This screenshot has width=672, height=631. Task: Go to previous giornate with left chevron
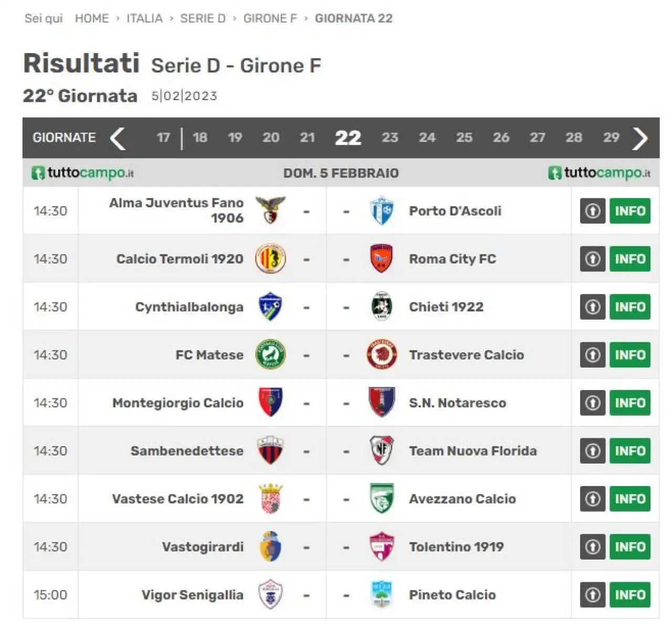(x=118, y=139)
